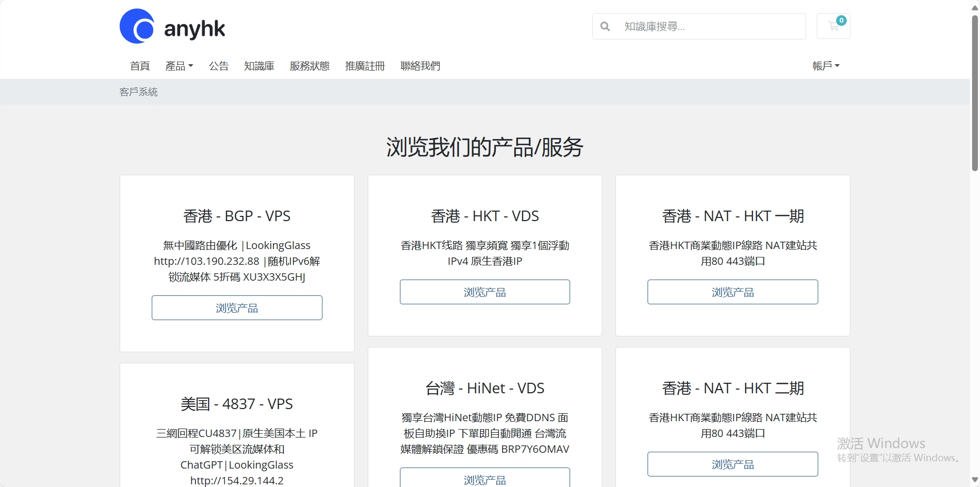Click 浏览产品 for 香港 - NAT - HKT 二期
Screen dimensions: 980x487
coord(732,464)
